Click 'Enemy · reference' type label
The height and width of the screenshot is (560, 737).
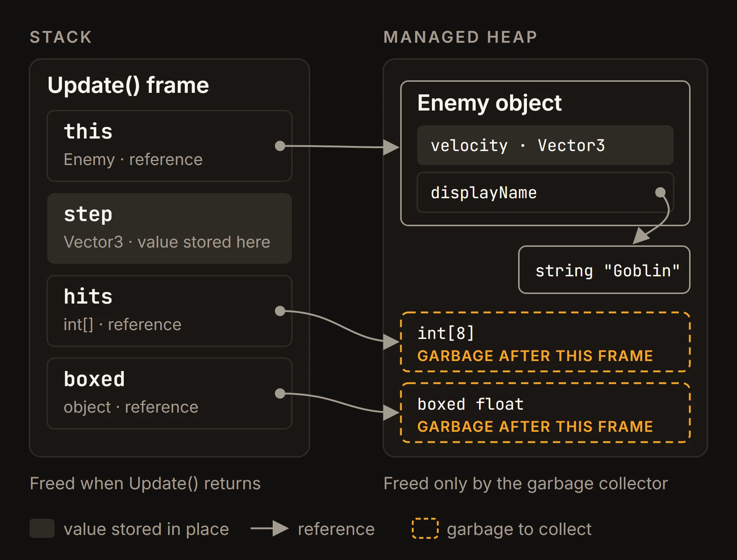pyautogui.click(x=133, y=160)
